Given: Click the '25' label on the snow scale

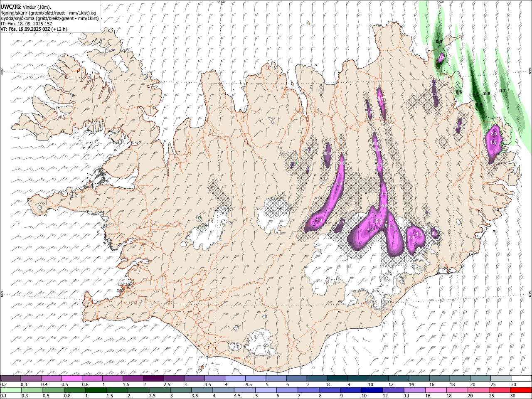Looking at the screenshot, I should point(493,384).
